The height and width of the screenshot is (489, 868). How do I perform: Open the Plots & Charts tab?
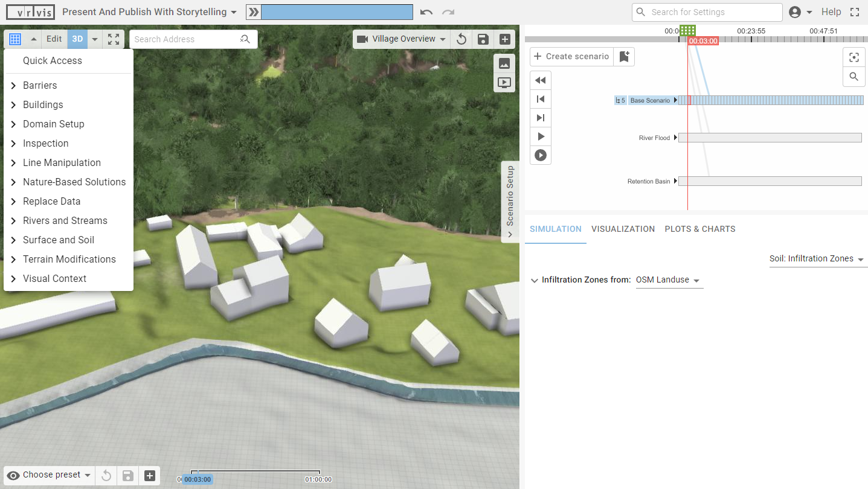[699, 229]
